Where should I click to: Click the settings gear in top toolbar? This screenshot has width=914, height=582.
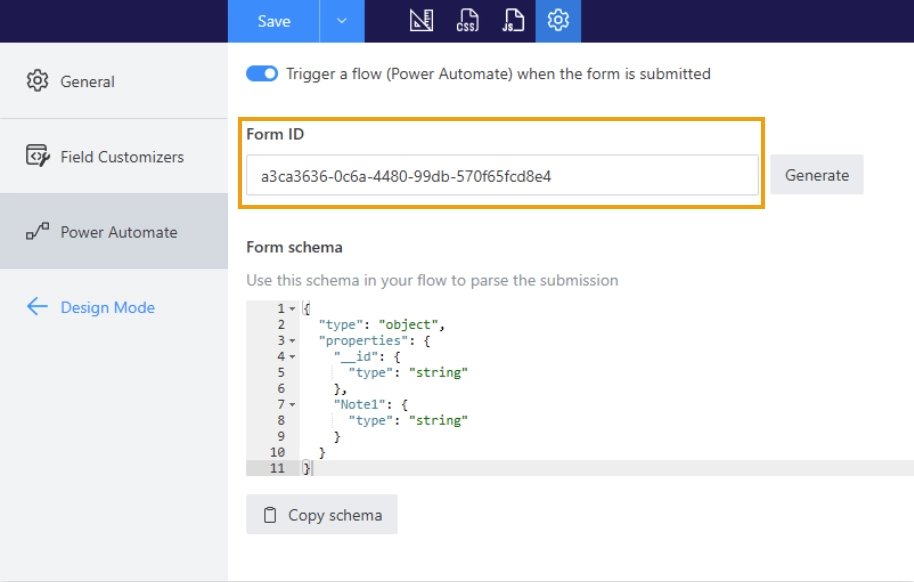pos(558,21)
